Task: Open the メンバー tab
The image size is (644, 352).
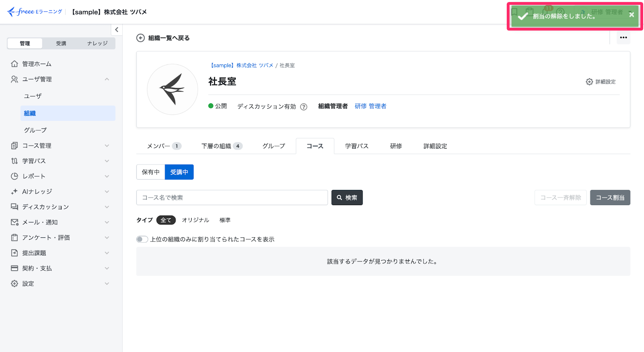Action: coord(164,146)
